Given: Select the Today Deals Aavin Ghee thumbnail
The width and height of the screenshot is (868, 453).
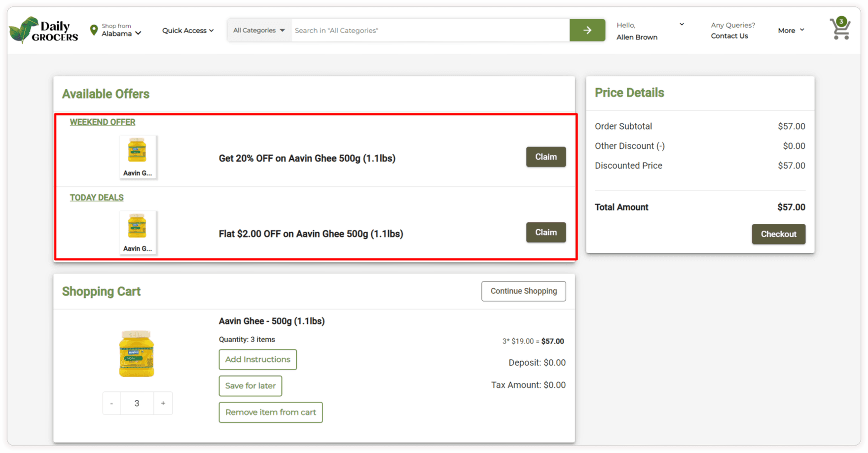Looking at the screenshot, I should pos(138,233).
